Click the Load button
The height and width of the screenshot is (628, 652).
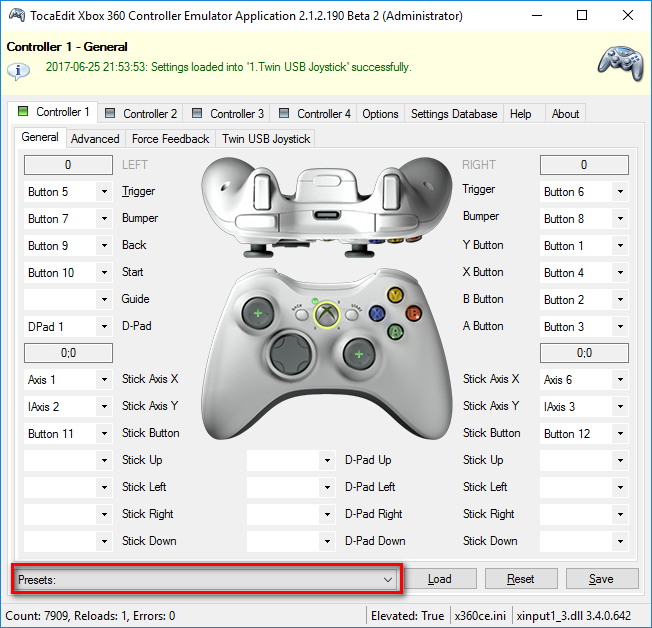point(440,579)
